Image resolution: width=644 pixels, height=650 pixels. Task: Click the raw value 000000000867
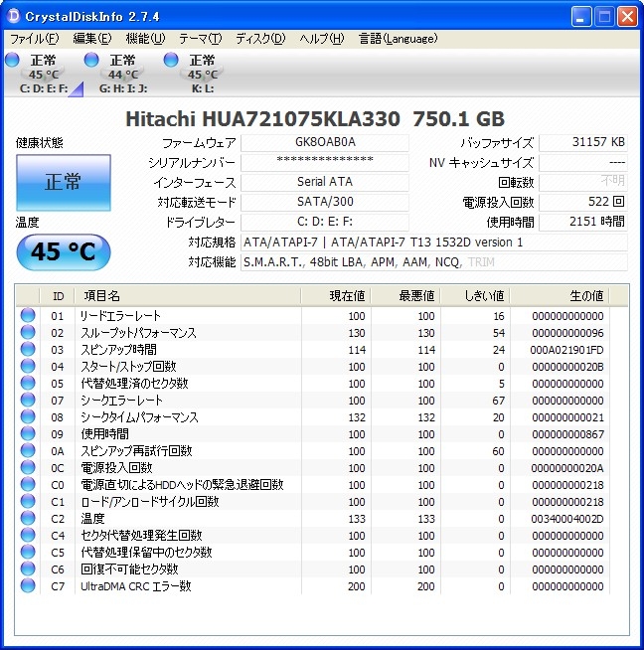[x=567, y=434]
